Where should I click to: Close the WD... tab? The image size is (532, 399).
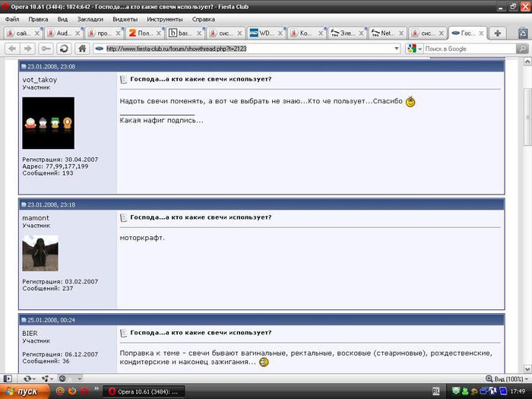point(280,33)
